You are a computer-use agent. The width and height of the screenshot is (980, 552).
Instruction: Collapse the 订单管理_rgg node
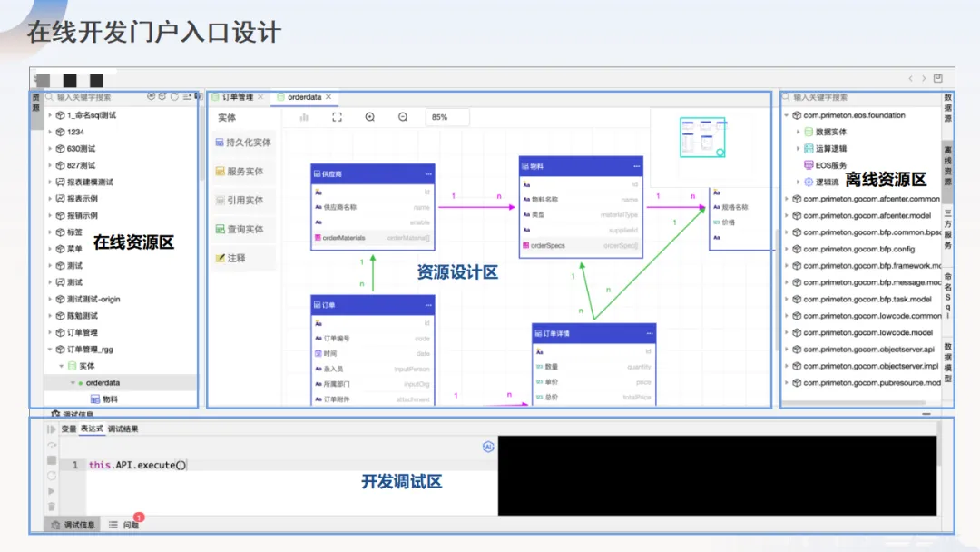pos(50,350)
